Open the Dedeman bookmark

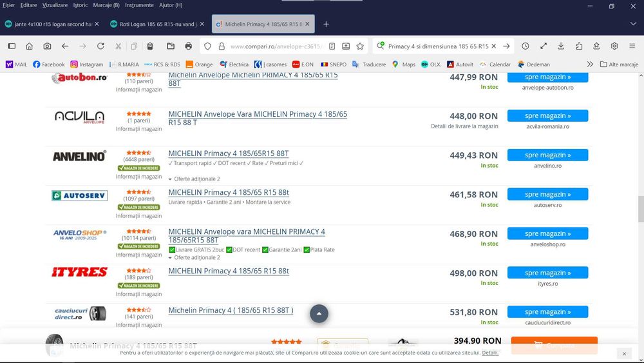coord(533,64)
